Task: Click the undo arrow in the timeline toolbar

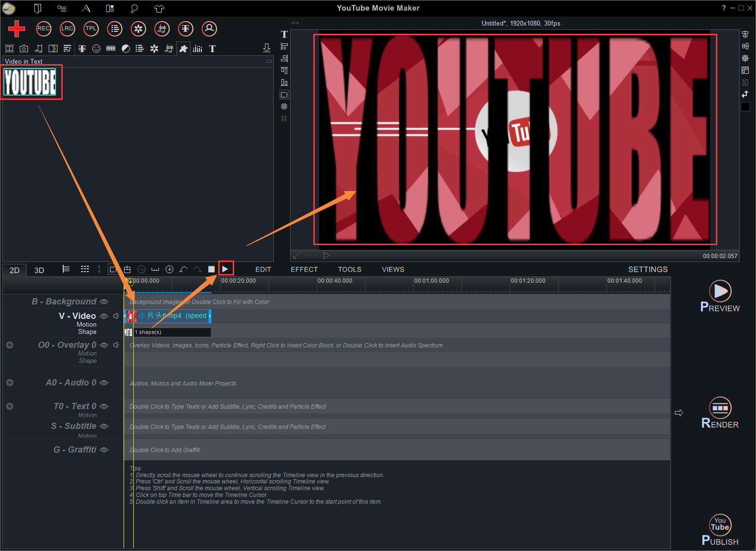Action: tap(183, 269)
